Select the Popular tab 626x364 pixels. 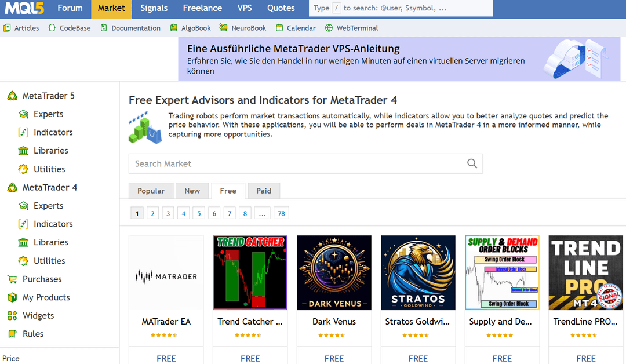[x=151, y=191]
